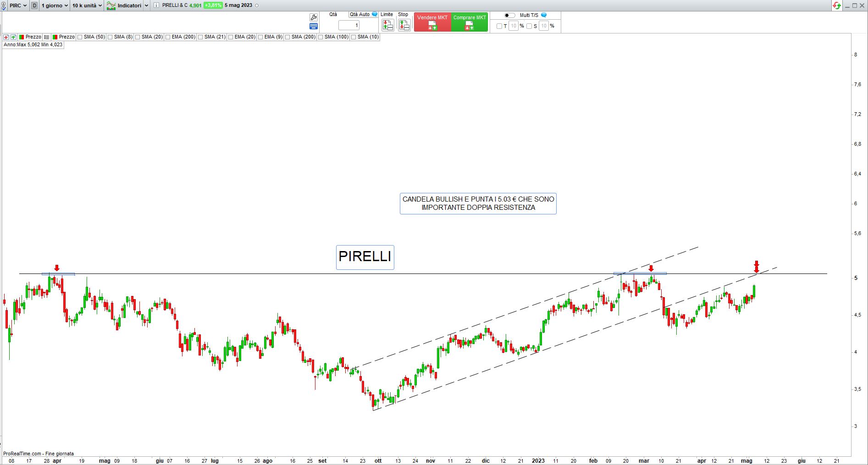Click the Stop order icon
This screenshot has height=465, width=868.
tap(404, 25)
